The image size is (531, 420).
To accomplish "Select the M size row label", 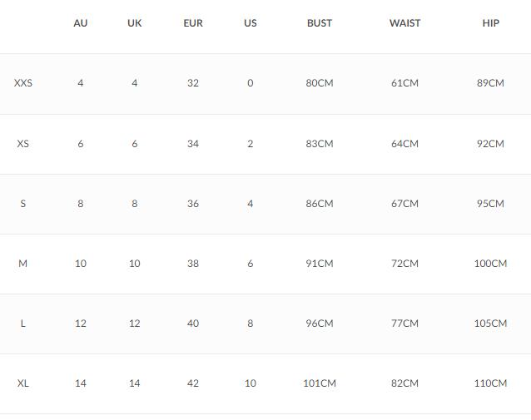I will click(x=23, y=264).
